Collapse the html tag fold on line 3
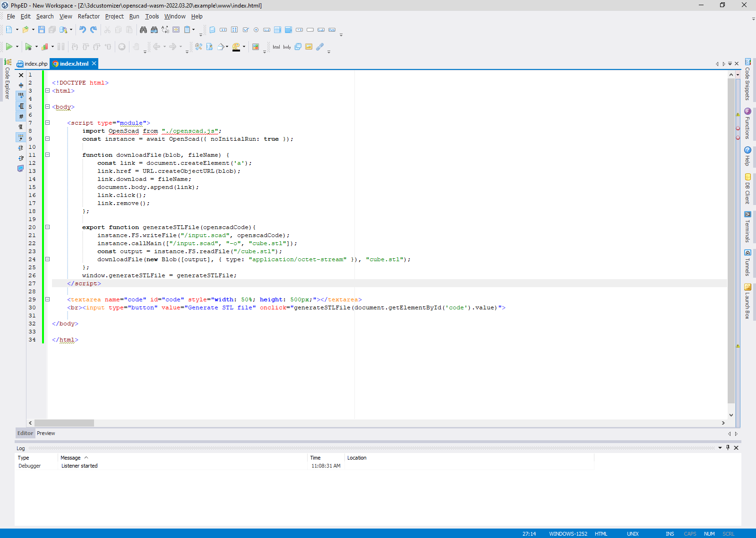Viewport: 756px width, 538px height. pyautogui.click(x=47, y=91)
